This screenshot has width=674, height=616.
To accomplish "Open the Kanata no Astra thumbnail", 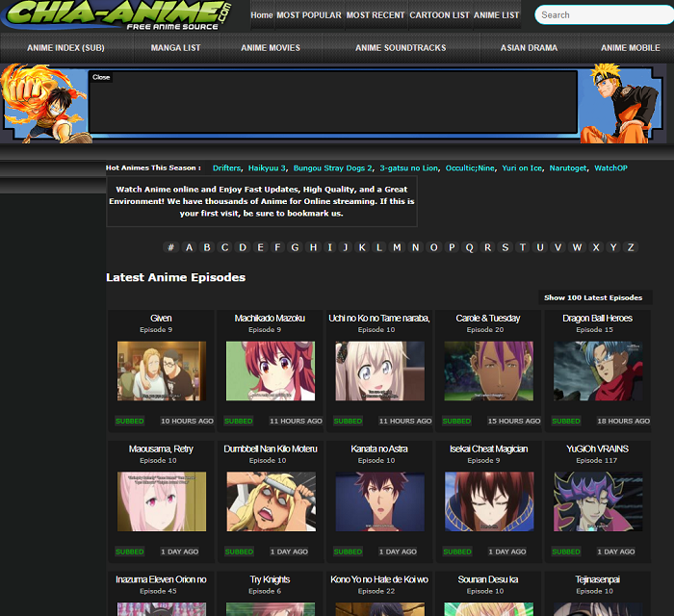I will click(x=380, y=501).
